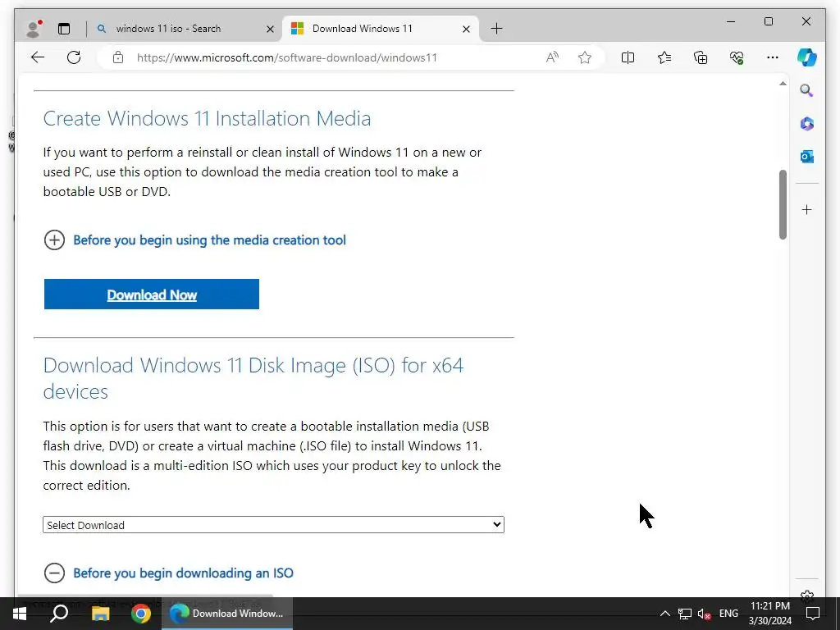The image size is (840, 630).
Task: Open the Select Download dropdown
Action: pos(273,524)
